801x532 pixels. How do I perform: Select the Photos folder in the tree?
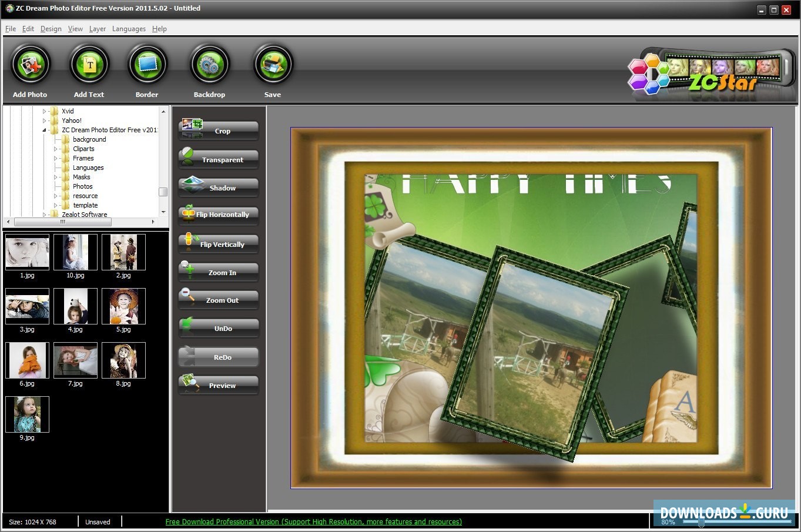[83, 186]
